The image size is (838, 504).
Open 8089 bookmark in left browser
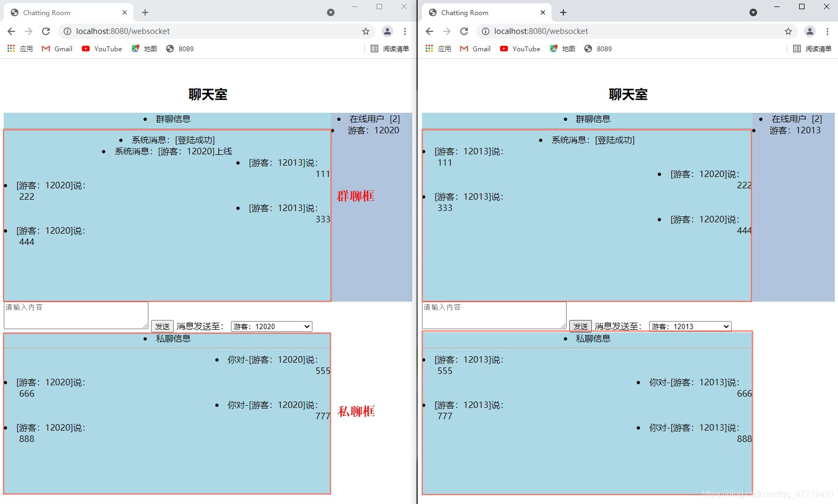180,49
